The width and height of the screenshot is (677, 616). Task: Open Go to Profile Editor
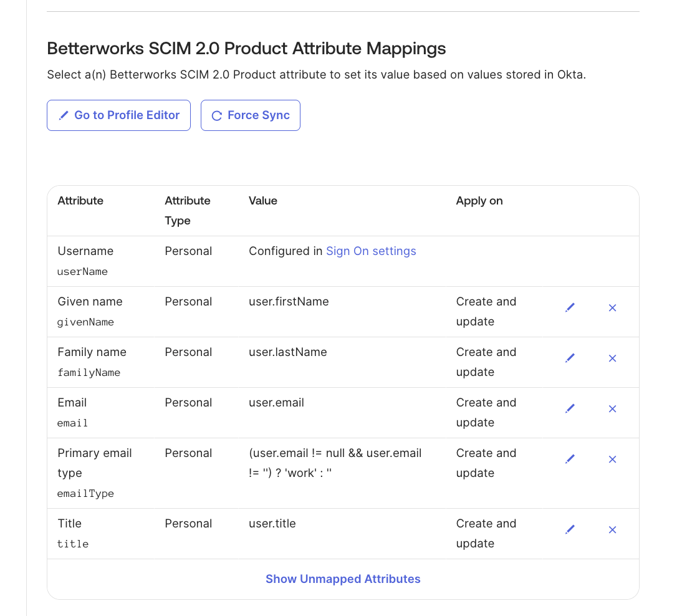(x=118, y=115)
